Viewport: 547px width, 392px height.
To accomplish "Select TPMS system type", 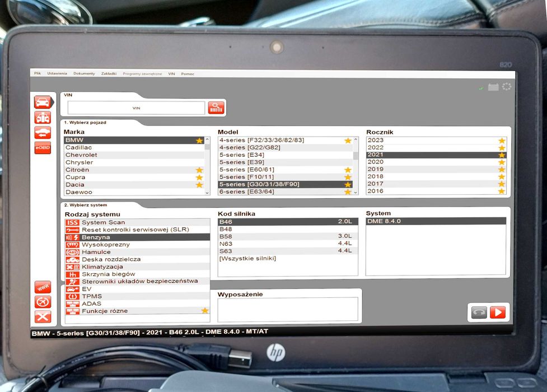I will (x=137, y=296).
